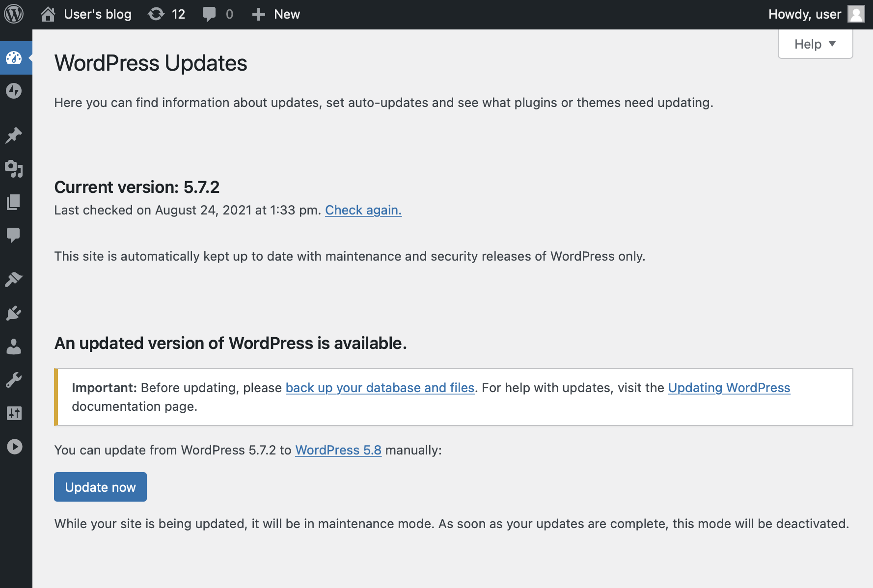Click the WordPress logo in the admin bar
This screenshot has width=873, height=588.
coord(14,14)
